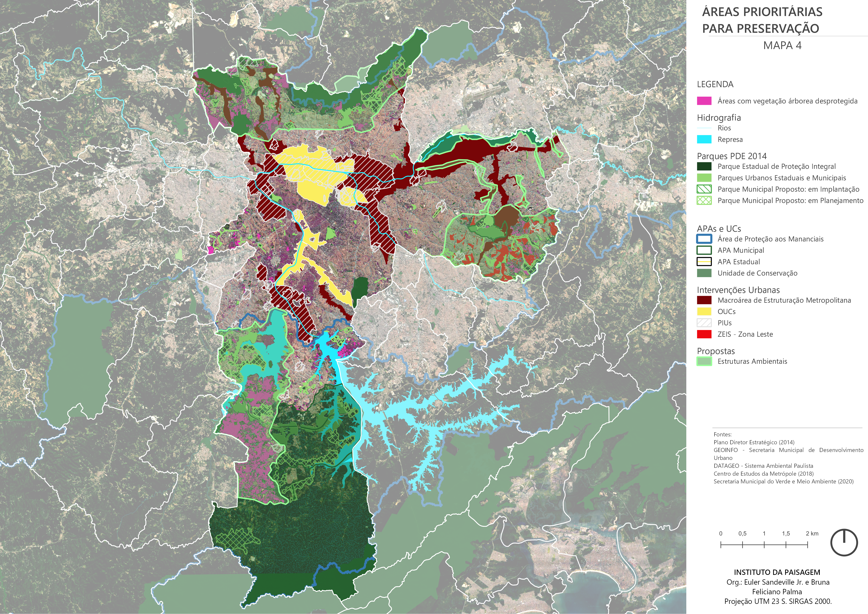The image size is (868, 614).
Task: Click the dark green Parque Estadual swatch
Action: click(x=704, y=166)
